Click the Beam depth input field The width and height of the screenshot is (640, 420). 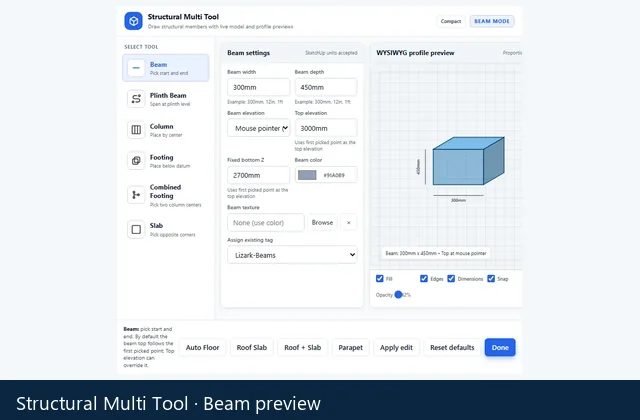(326, 87)
